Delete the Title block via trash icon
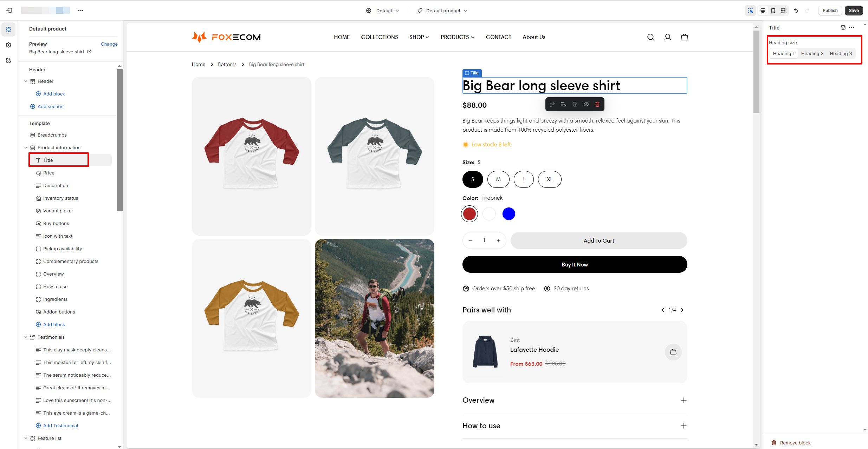This screenshot has width=868, height=449. (x=597, y=104)
